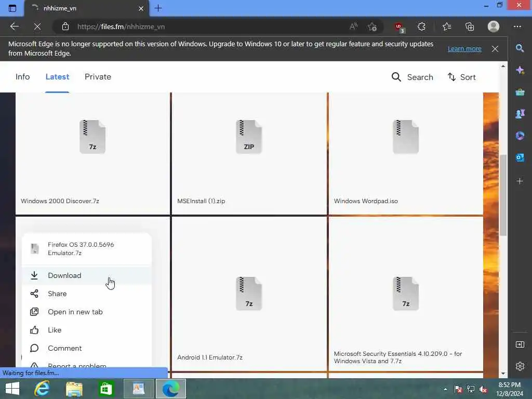Dismiss the Edge support notification
Screen dimensions: 532x399
tap(495, 49)
